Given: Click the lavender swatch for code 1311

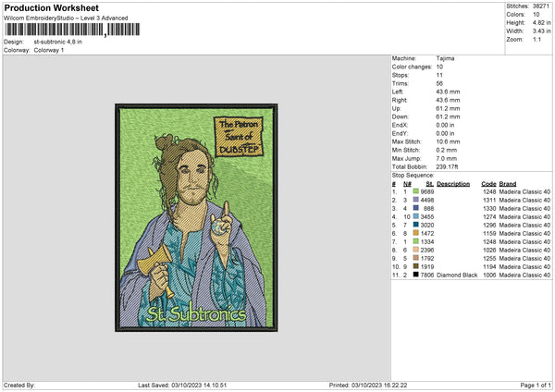Looking at the screenshot, I should 415,200.
